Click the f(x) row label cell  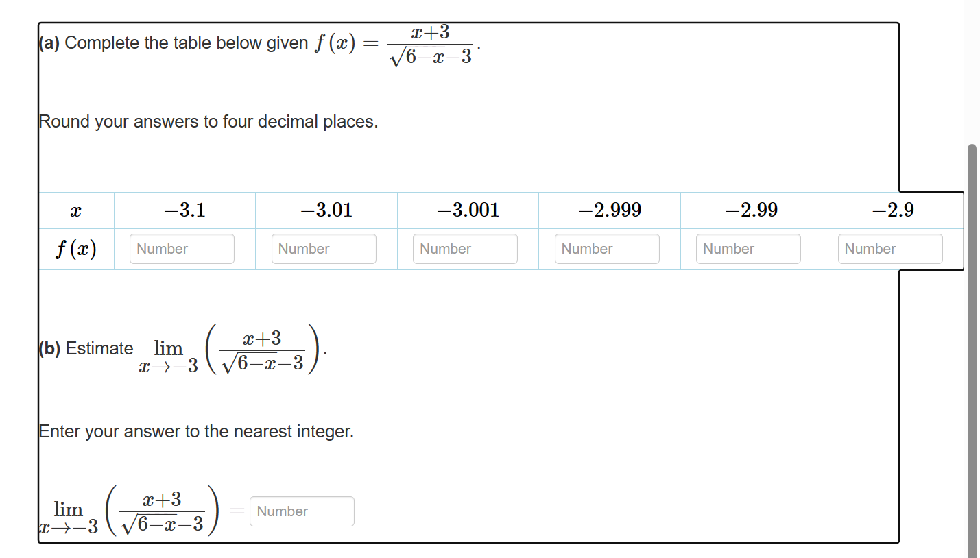click(76, 248)
